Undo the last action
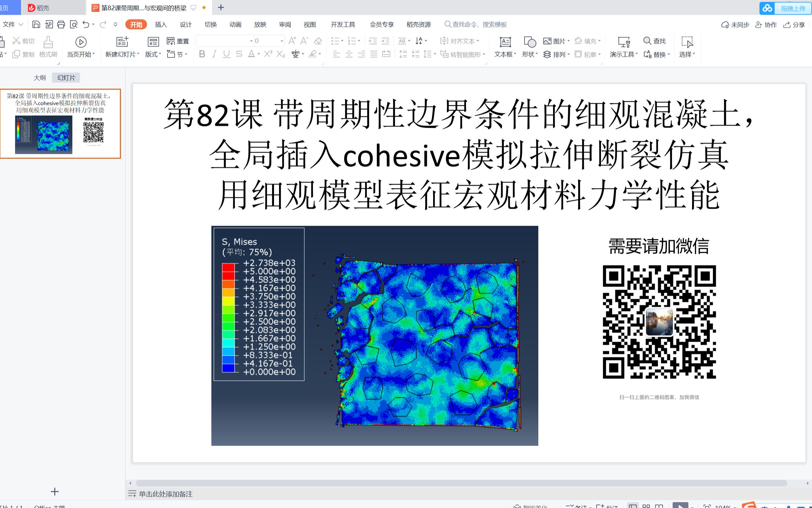 pyautogui.click(x=86, y=24)
